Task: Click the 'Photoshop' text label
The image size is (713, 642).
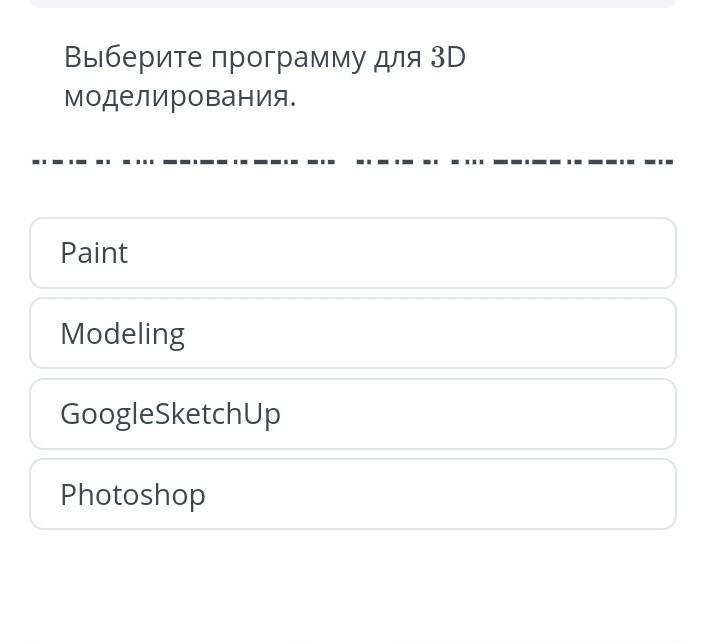Action: (133, 496)
